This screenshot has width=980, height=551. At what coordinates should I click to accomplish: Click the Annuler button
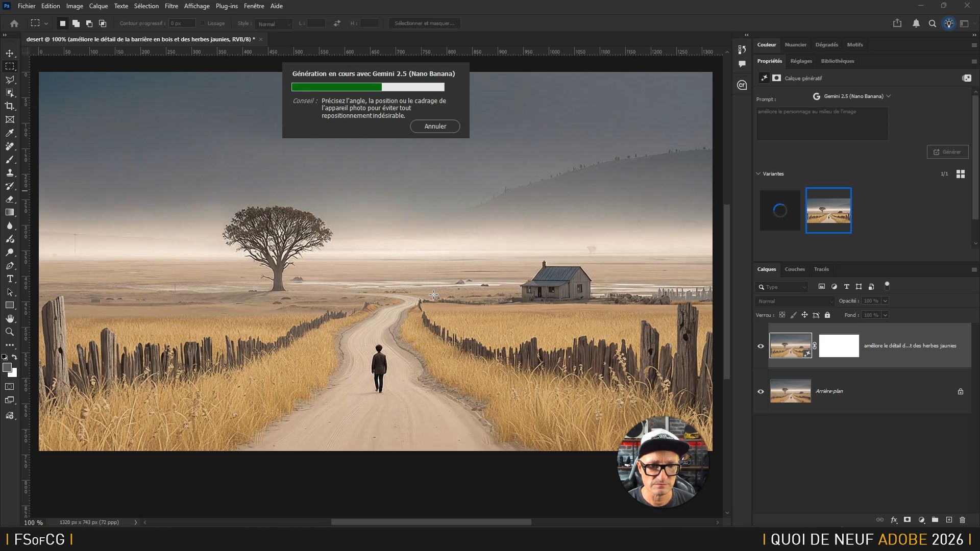click(x=435, y=126)
